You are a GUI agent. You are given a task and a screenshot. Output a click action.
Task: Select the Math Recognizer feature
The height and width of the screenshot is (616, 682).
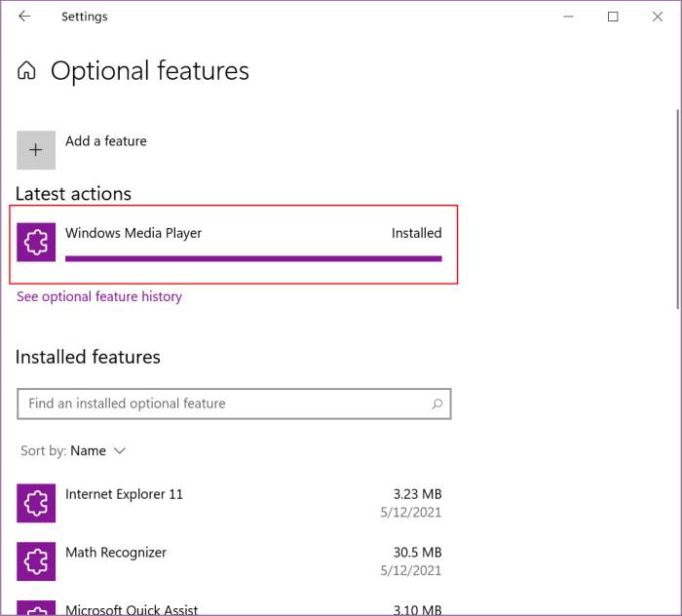click(229, 561)
